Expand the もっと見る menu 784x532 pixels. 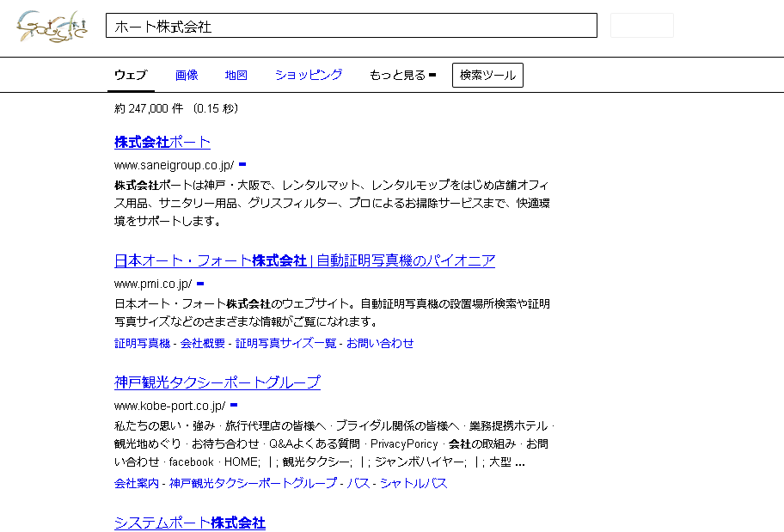402,75
